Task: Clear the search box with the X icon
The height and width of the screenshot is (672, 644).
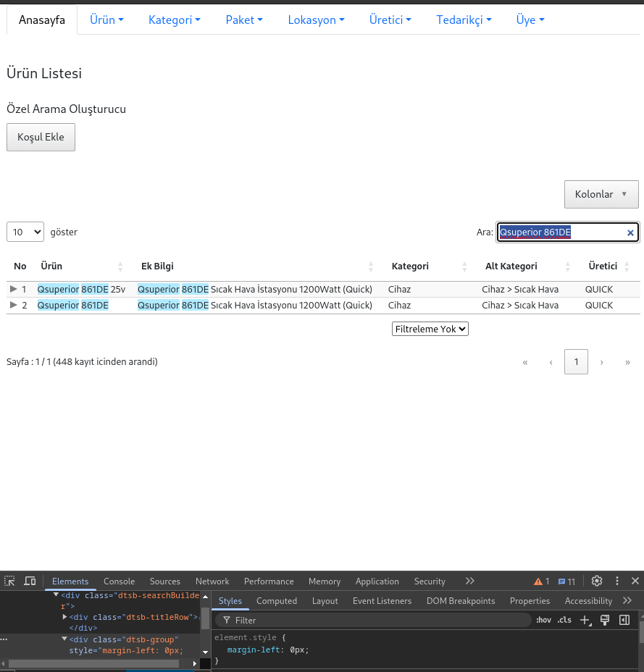Action: click(x=630, y=232)
